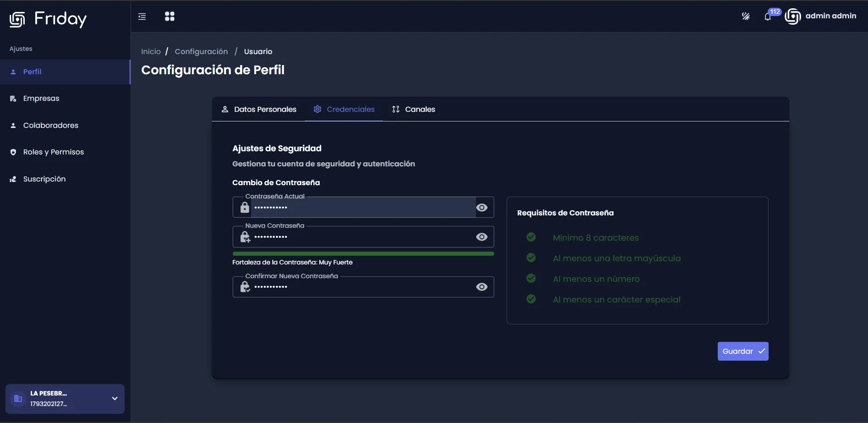Click the Ajustes sidebar section label

coord(21,49)
